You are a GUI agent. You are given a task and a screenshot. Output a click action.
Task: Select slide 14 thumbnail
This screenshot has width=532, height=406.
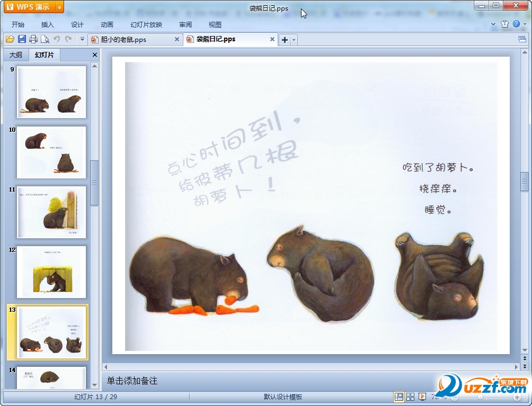(x=51, y=377)
